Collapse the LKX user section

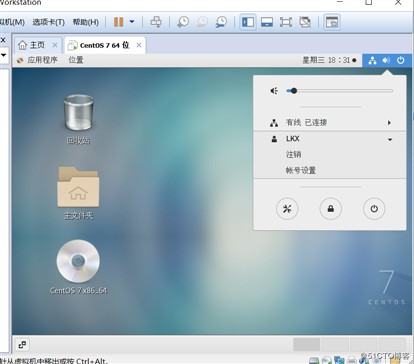pos(330,139)
